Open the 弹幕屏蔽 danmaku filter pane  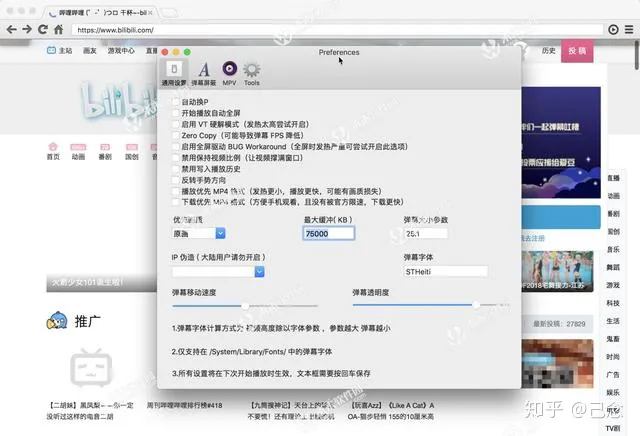(204, 73)
